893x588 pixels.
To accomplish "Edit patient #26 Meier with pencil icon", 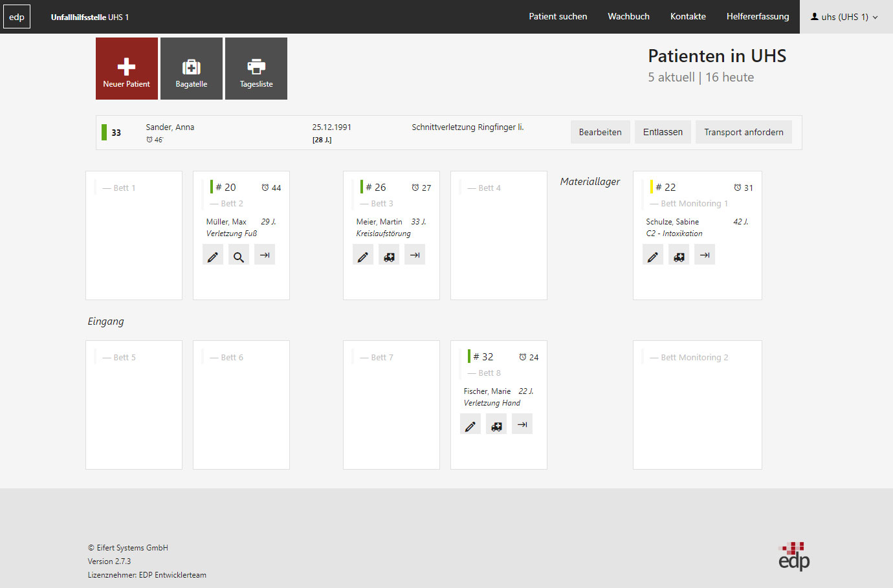I will [x=363, y=255].
